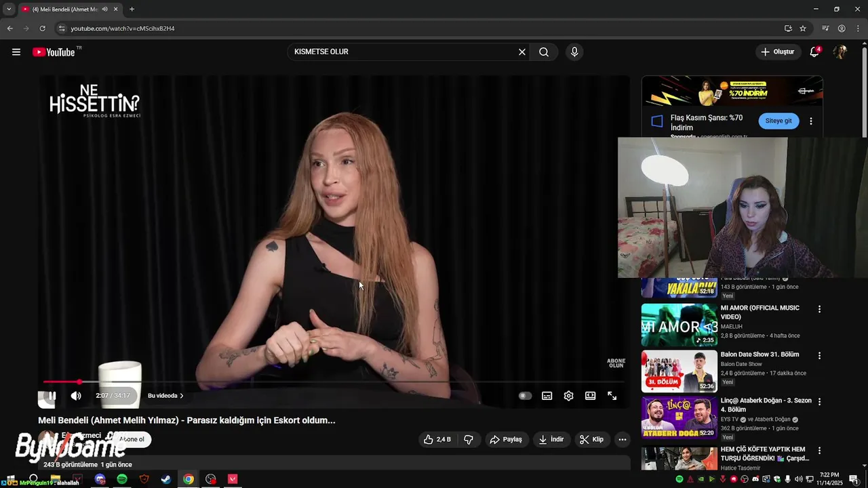The height and width of the screenshot is (488, 868).
Task: Open OBS Studio from the taskbar
Action: (211, 479)
